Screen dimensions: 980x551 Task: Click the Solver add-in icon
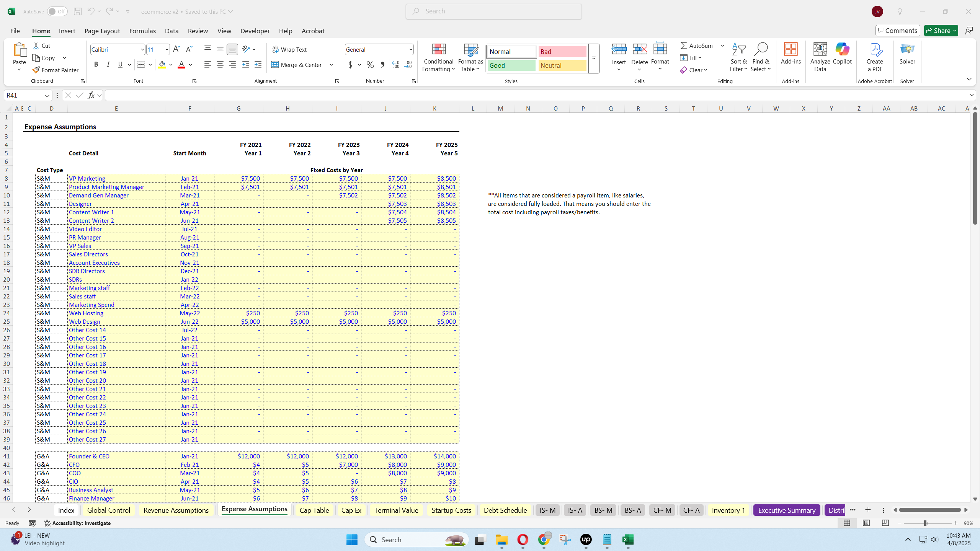point(907,50)
